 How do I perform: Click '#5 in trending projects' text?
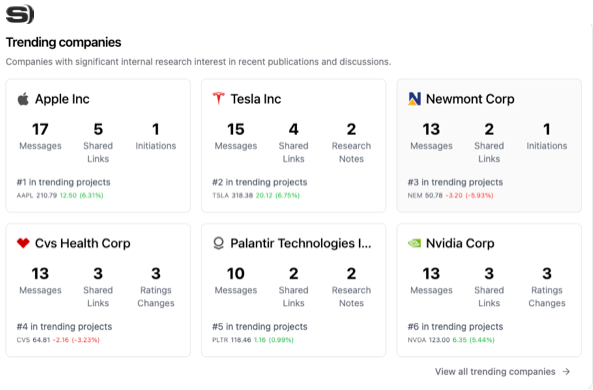tap(260, 326)
